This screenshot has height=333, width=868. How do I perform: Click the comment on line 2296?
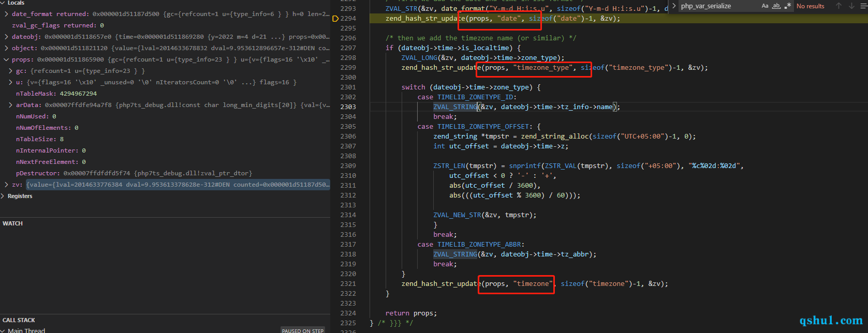coord(481,38)
